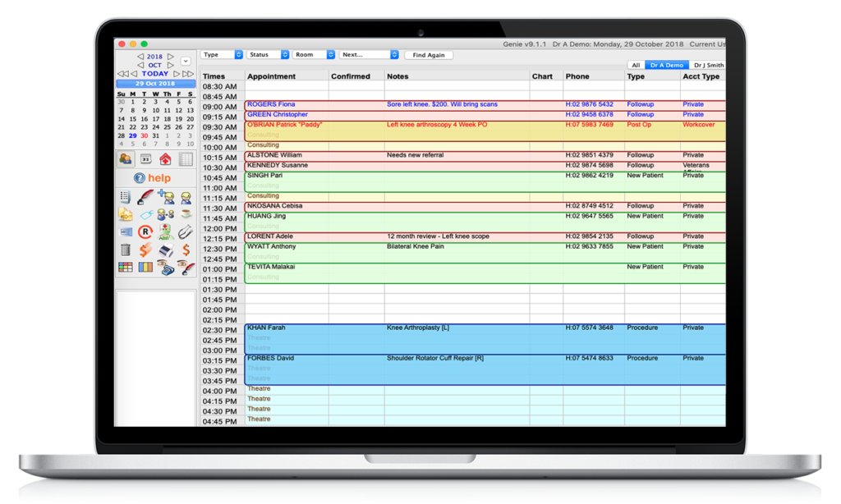This screenshot has width=841, height=504.
Task: Select O'BRIAN Patrick "Paddy" appointment
Action: (485, 131)
